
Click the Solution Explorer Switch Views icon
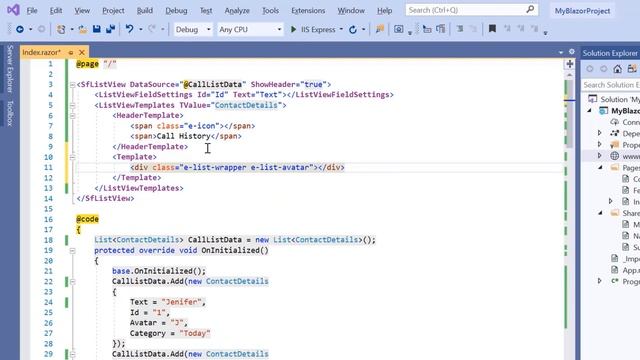632,69
